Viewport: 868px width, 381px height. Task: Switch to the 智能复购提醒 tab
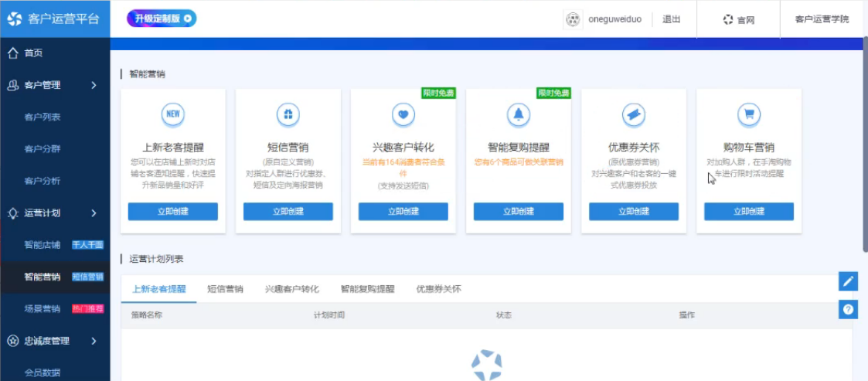click(x=367, y=289)
